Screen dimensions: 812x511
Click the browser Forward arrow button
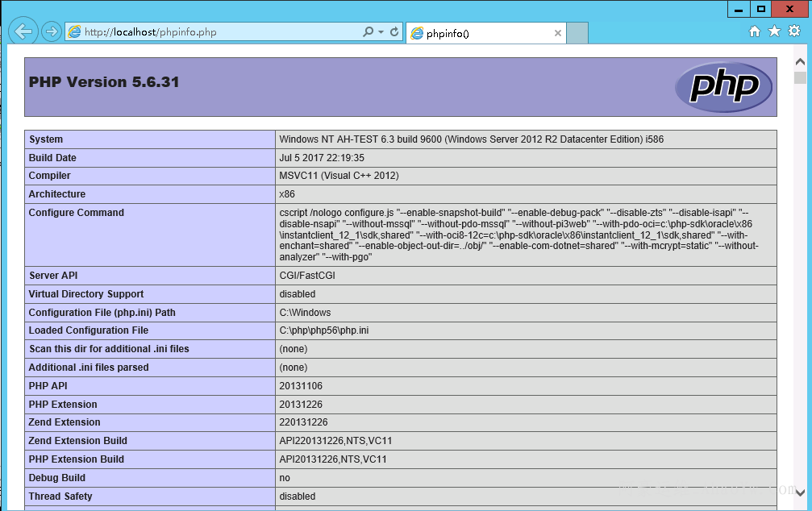point(52,31)
